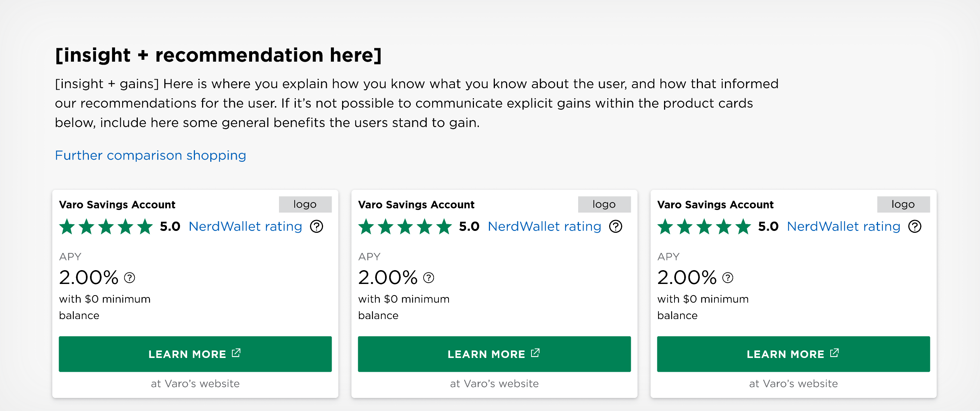Click help icon beside first card's NerdWallet rating
Image resolution: width=980 pixels, height=411 pixels.
tap(316, 226)
